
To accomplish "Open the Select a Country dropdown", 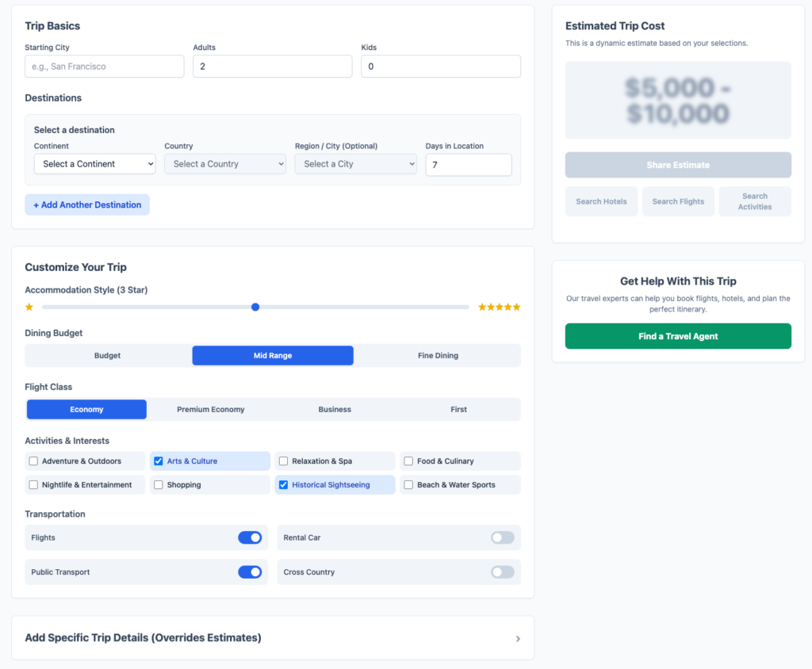I will click(x=225, y=164).
